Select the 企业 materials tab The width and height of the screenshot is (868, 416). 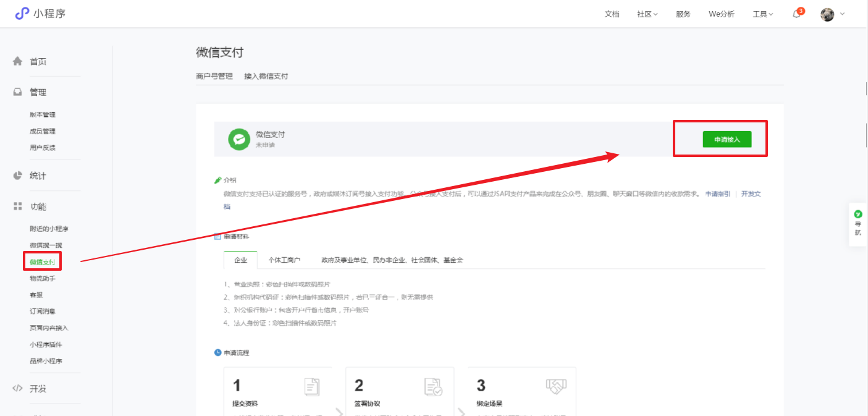point(241,260)
